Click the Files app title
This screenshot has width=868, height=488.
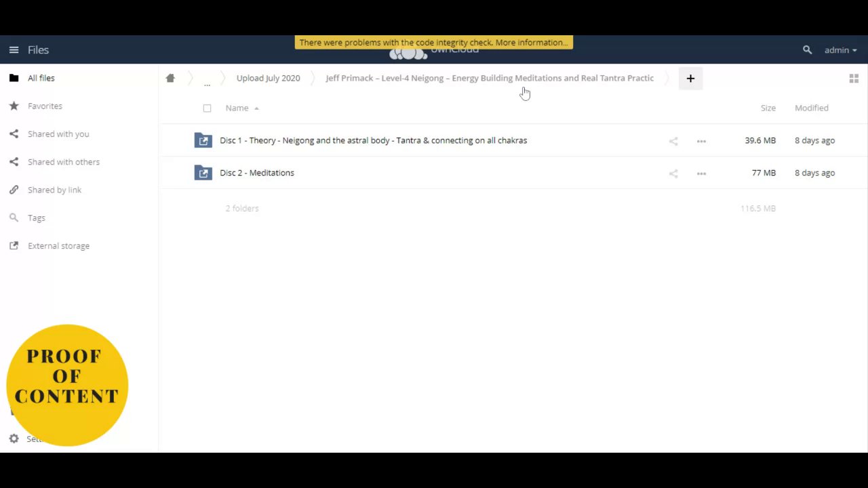38,50
